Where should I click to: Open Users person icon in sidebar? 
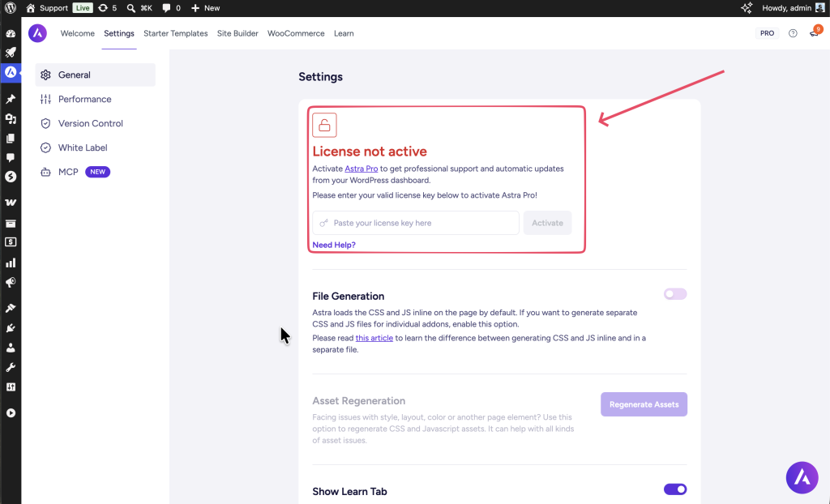pos(11,348)
